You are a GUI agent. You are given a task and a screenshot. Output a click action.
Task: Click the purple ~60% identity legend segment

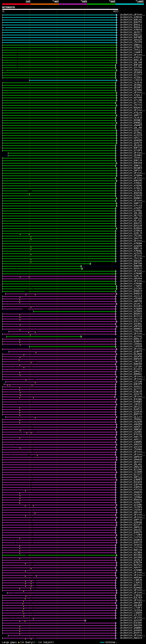point(73,4)
